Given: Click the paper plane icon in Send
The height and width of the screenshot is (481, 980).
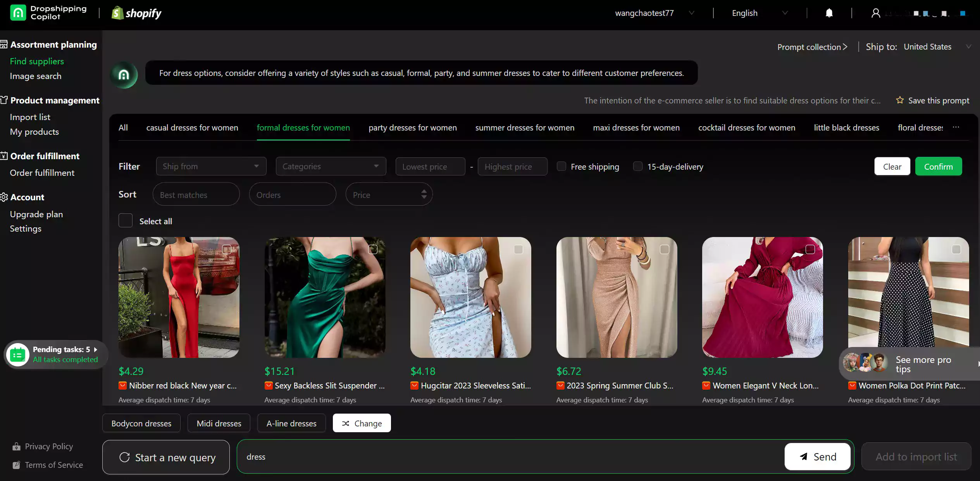Looking at the screenshot, I should (804, 457).
